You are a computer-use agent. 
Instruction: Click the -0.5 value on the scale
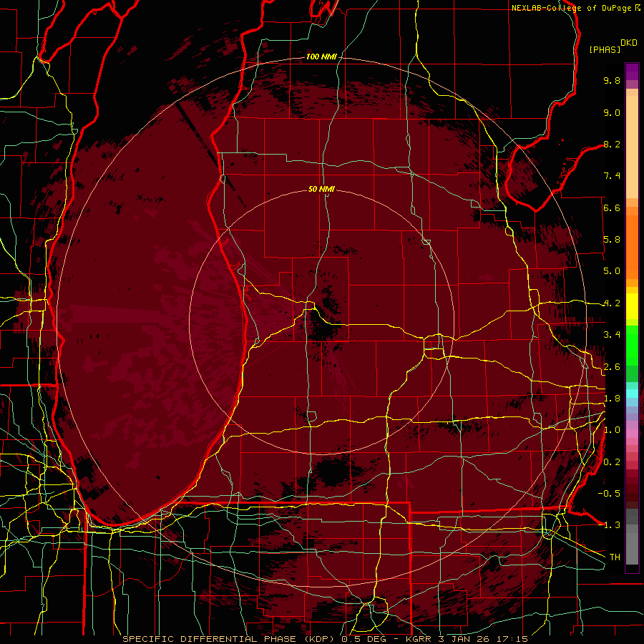[x=609, y=494]
